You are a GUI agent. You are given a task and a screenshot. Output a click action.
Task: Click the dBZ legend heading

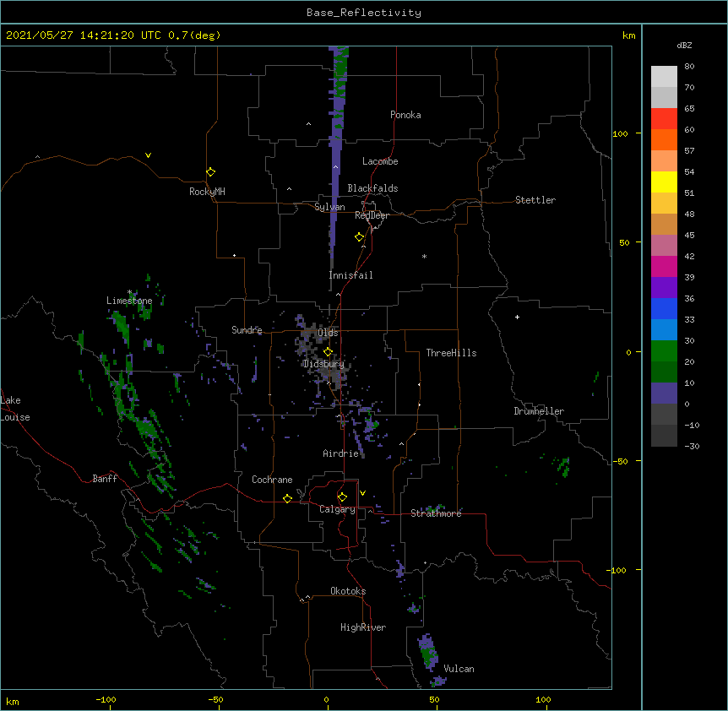(x=684, y=45)
